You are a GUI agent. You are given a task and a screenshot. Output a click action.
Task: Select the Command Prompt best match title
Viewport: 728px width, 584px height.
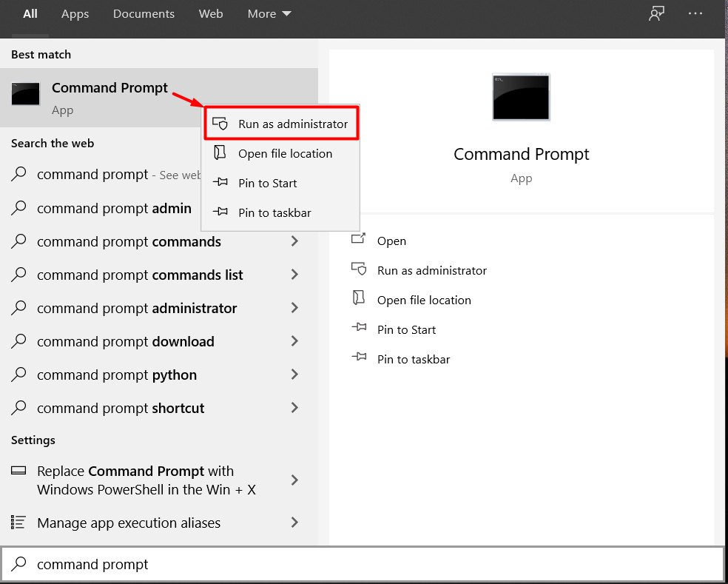[x=109, y=88]
